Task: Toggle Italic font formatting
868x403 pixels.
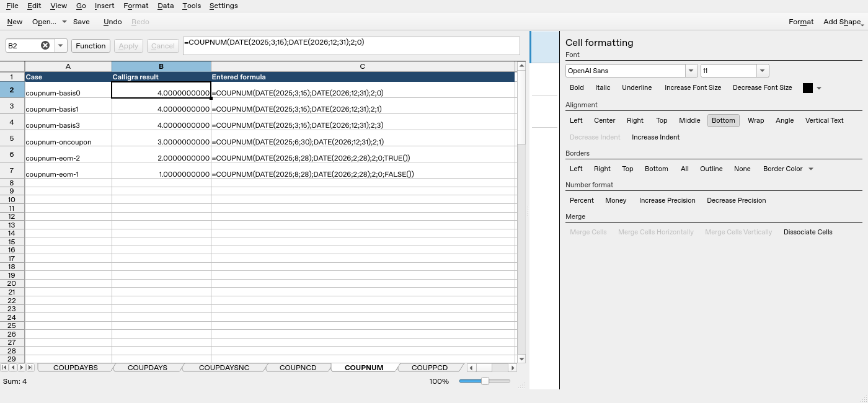Action: point(603,87)
